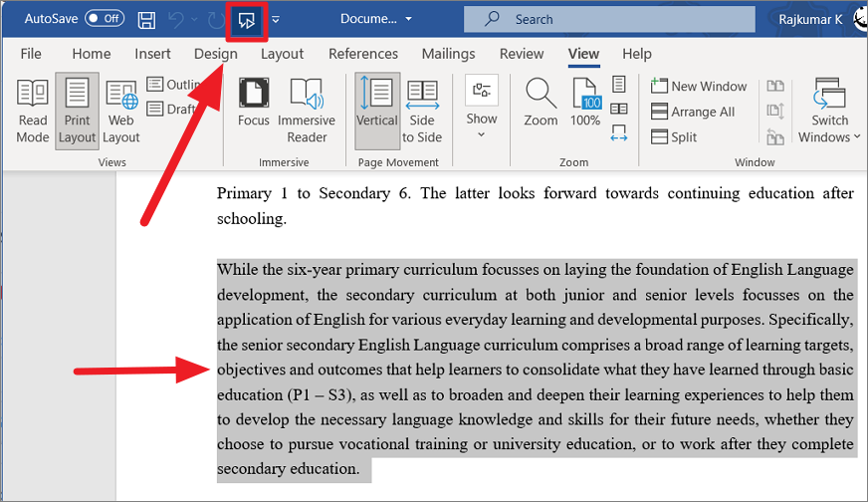The width and height of the screenshot is (868, 502).
Task: Set zoom to 100%
Action: coord(585,103)
